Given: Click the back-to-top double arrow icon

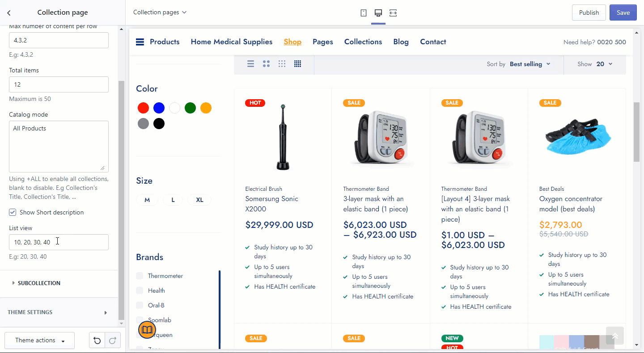Looking at the screenshot, I should tap(615, 336).
